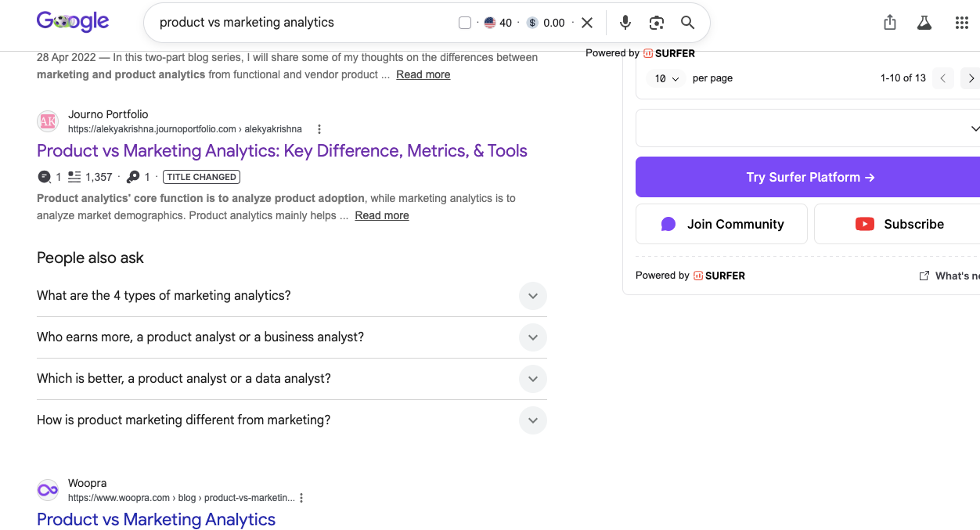Click the Woopra site name text
This screenshot has height=530, width=980.
[x=87, y=483]
